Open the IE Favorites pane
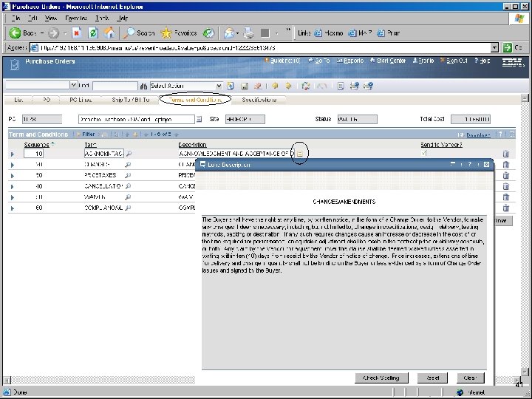This screenshot has height=399, width=532. click(179, 33)
